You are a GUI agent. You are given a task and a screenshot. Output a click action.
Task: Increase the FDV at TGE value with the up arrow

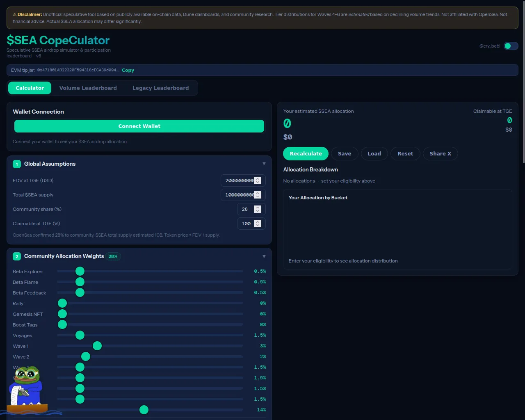258,179
